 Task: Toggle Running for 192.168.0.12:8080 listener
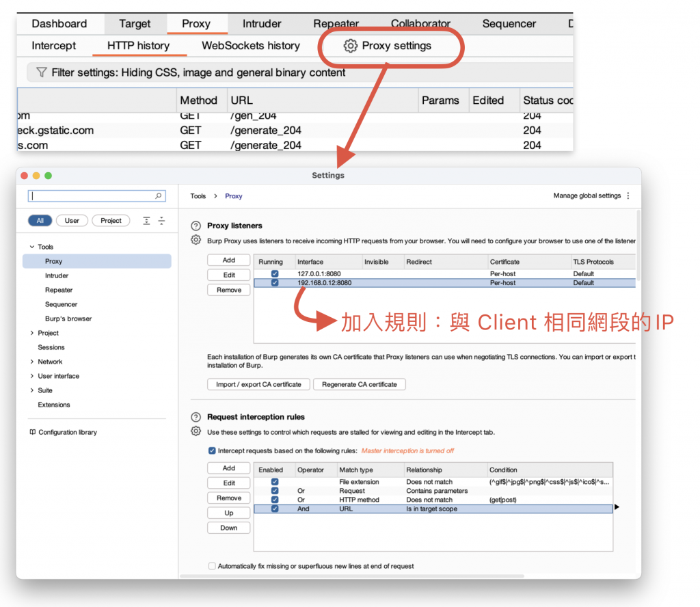click(275, 282)
